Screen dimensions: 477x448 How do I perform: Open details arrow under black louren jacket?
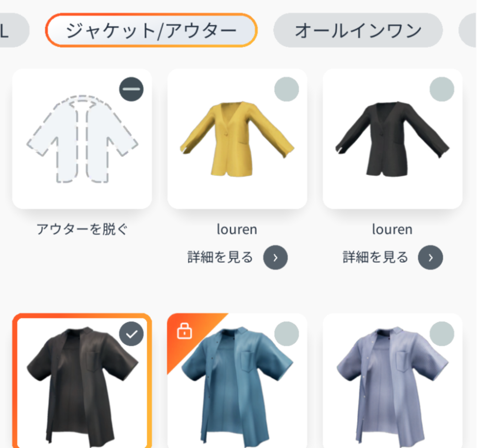tap(431, 258)
